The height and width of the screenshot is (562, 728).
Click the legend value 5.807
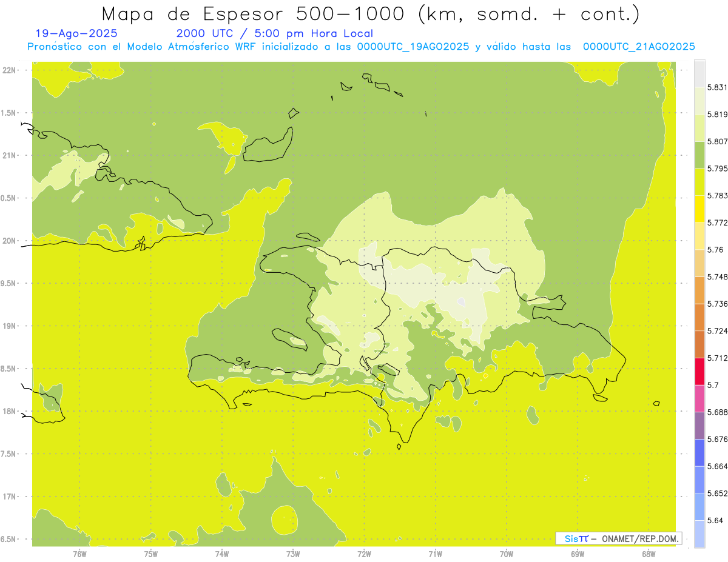pos(718,141)
